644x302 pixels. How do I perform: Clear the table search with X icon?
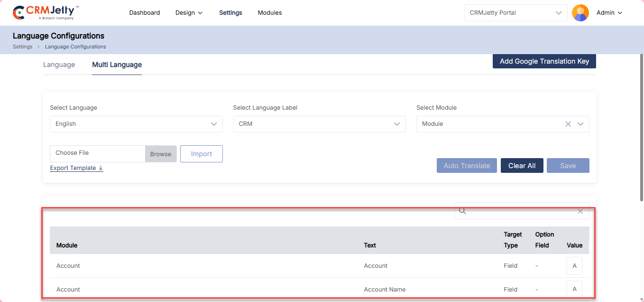tap(580, 211)
